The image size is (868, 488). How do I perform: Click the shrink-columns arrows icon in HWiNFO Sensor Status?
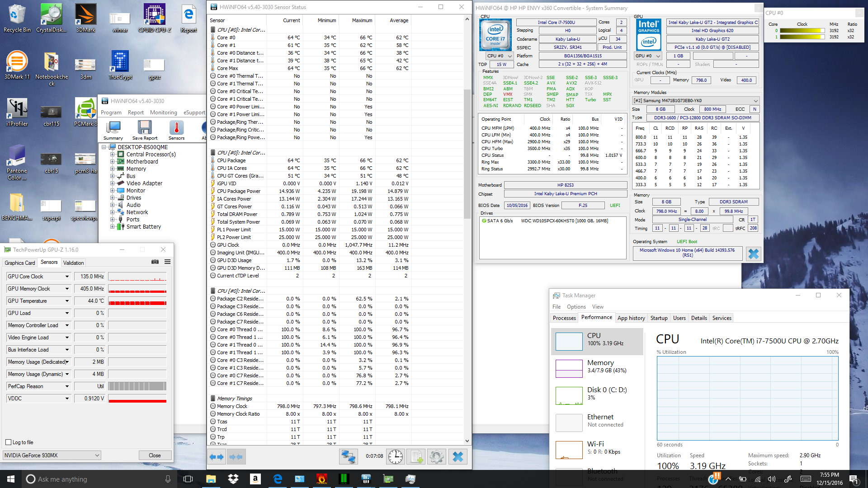click(236, 457)
